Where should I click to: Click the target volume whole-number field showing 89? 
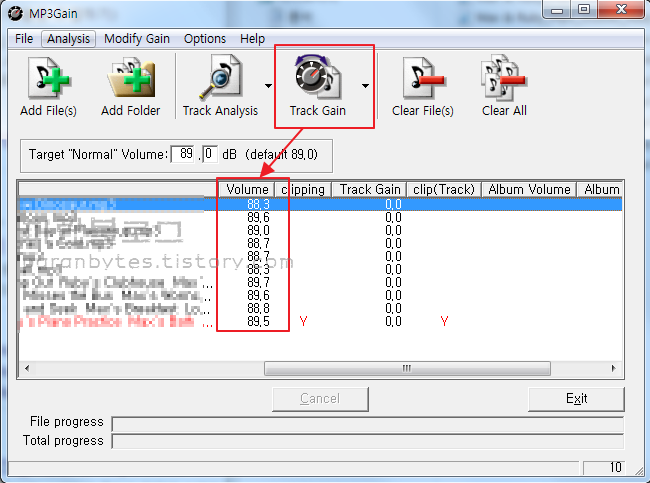(x=183, y=154)
